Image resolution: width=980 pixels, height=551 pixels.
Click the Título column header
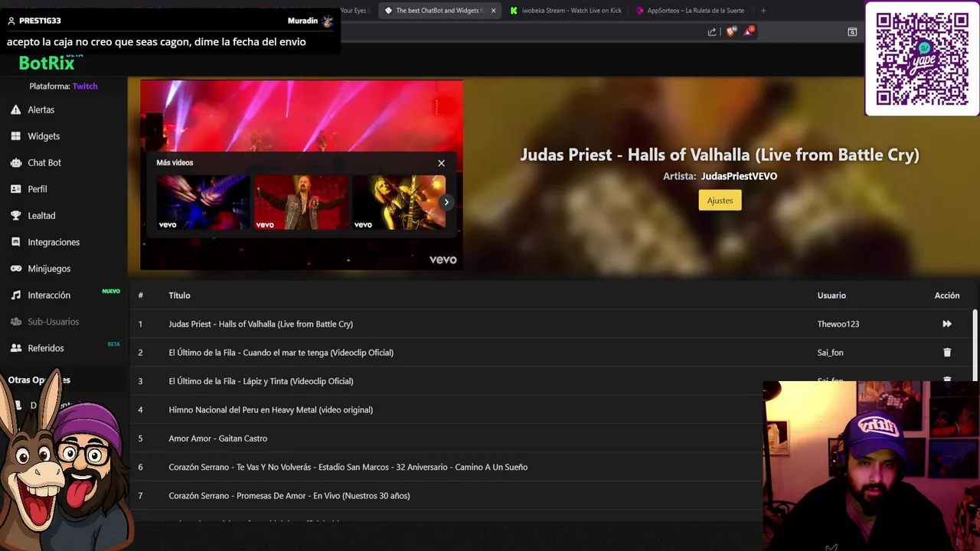pos(179,295)
